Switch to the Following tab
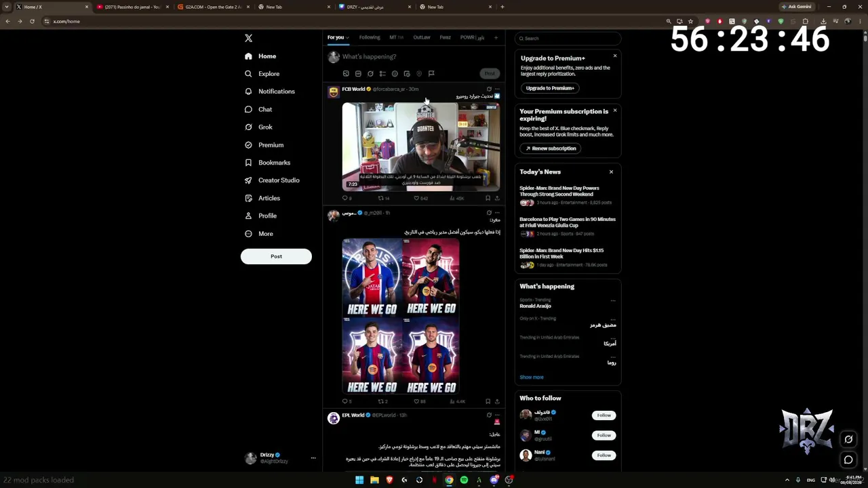The width and height of the screenshot is (868, 488). 370,37
